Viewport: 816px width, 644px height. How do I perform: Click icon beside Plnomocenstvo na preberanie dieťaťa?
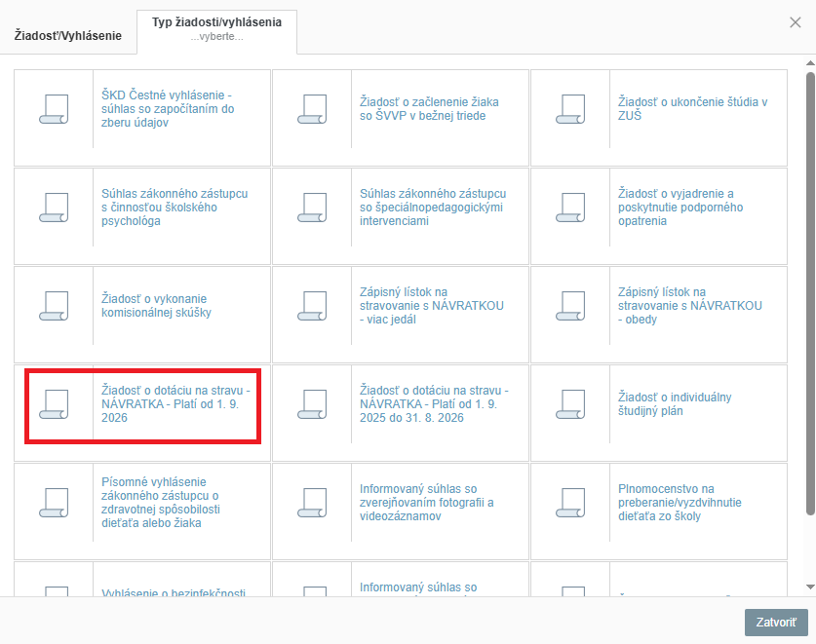(x=570, y=503)
